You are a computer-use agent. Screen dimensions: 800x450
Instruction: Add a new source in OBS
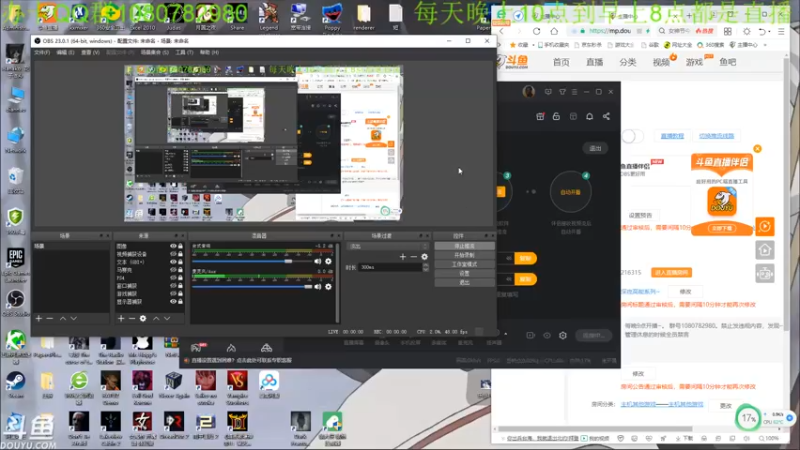tap(121, 318)
